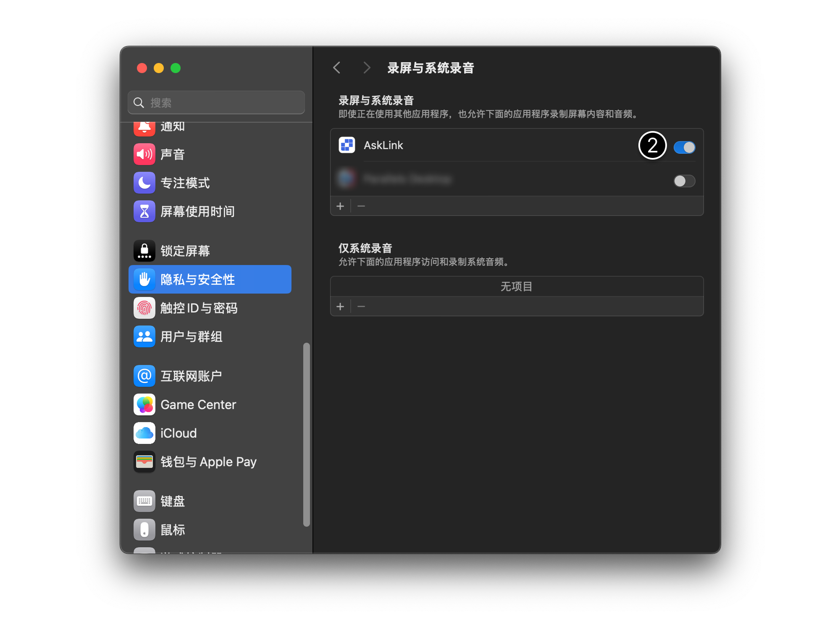Open iCloud settings from sidebar
This screenshot has height=630, width=840.
pos(178,433)
